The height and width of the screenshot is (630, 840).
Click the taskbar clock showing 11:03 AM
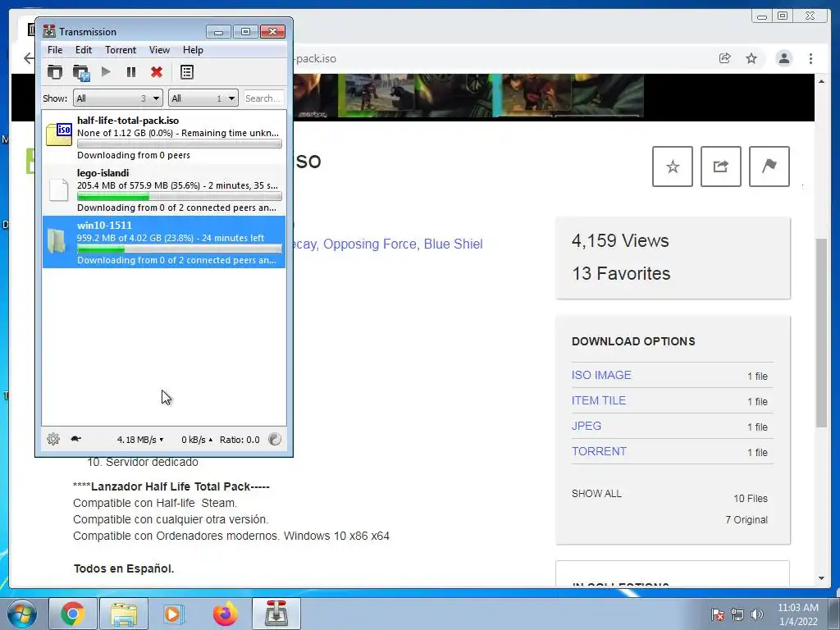[x=798, y=614]
